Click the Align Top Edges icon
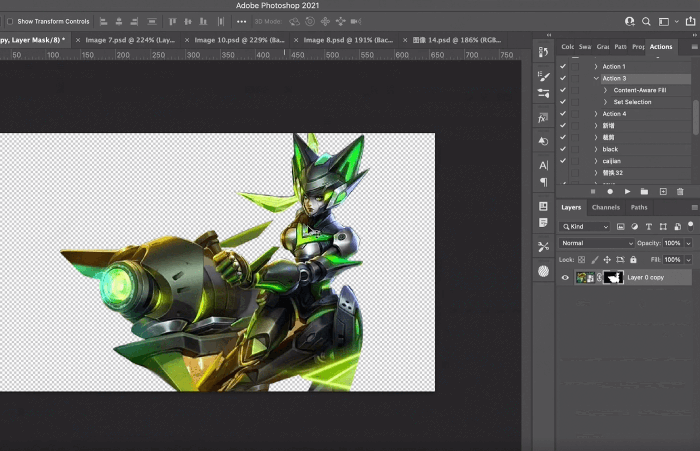Viewport: 700px width, 451px height. pos(173,21)
